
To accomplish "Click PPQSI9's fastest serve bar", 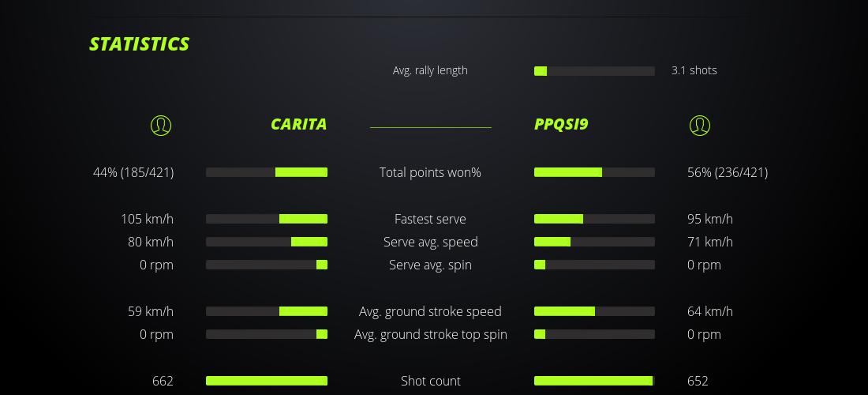I will point(594,219).
